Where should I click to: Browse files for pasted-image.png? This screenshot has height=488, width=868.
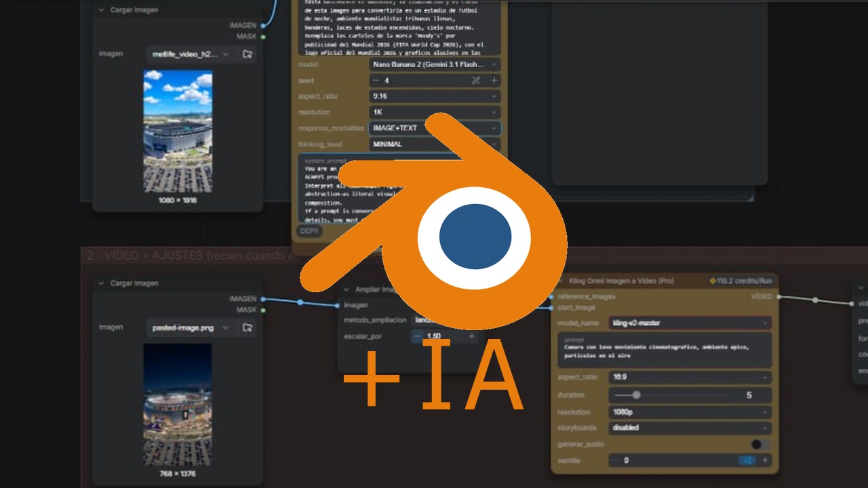248,327
